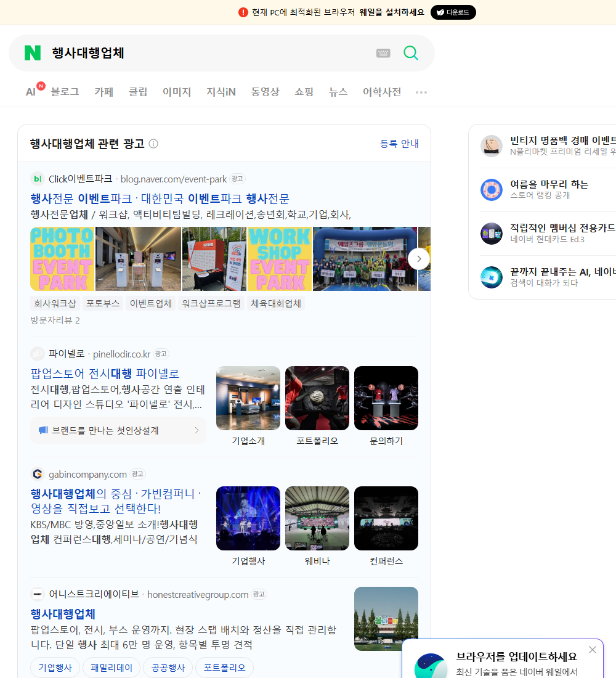Viewport: 616px width, 678px height.
Task: Click the 적립적인 멤버십 전용카드 icon
Action: (x=492, y=234)
